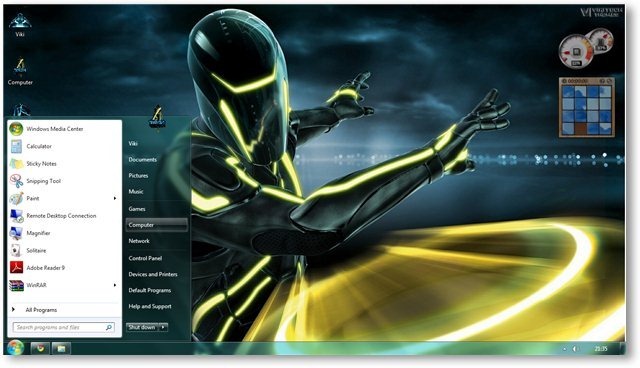
Task: Expand the All Programs arrow
Action: pos(13,310)
